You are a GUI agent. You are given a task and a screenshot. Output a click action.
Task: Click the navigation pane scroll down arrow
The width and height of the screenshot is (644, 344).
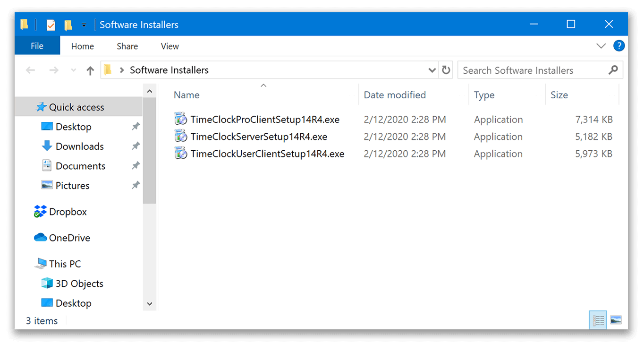tap(150, 304)
